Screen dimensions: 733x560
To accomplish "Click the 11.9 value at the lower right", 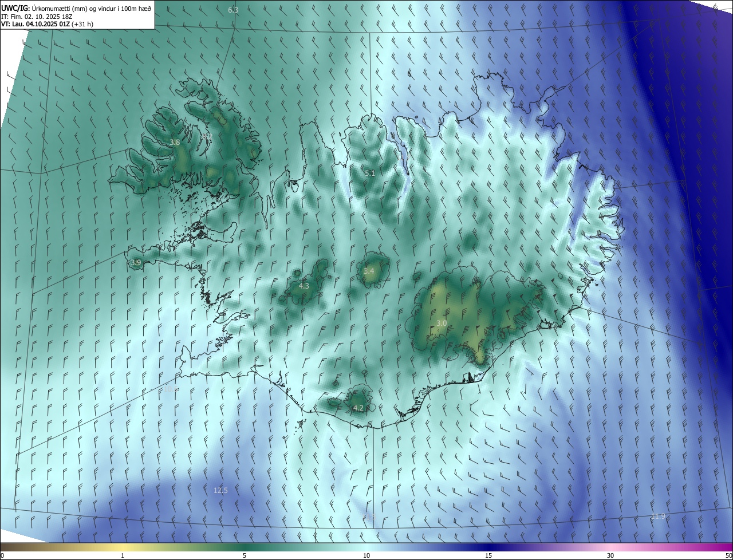I will pyautogui.click(x=659, y=516).
